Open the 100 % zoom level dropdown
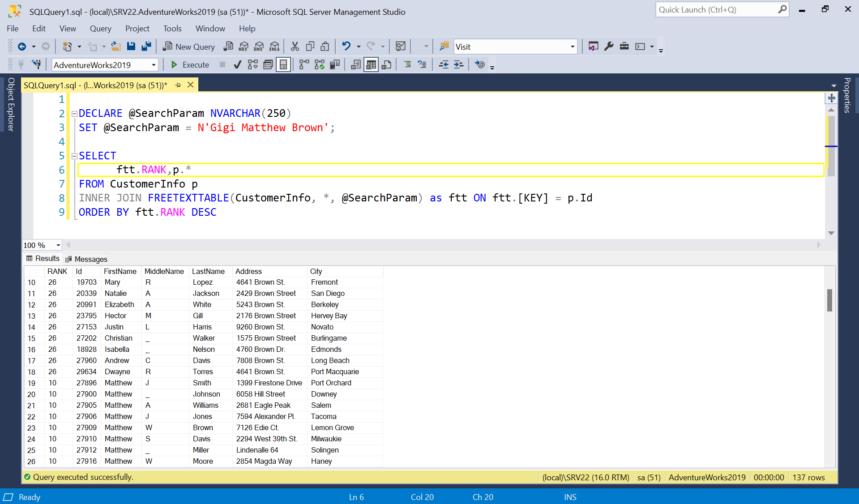The image size is (859, 504). [x=58, y=245]
